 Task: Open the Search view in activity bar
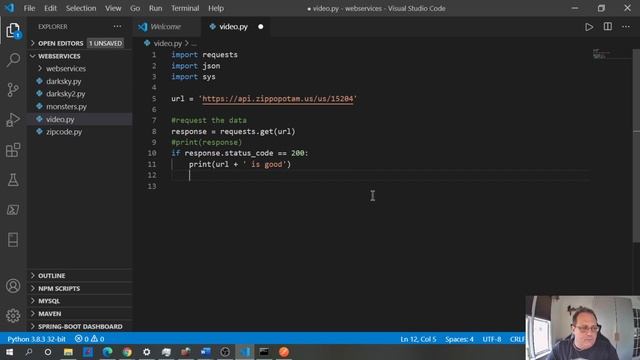pos(13,60)
